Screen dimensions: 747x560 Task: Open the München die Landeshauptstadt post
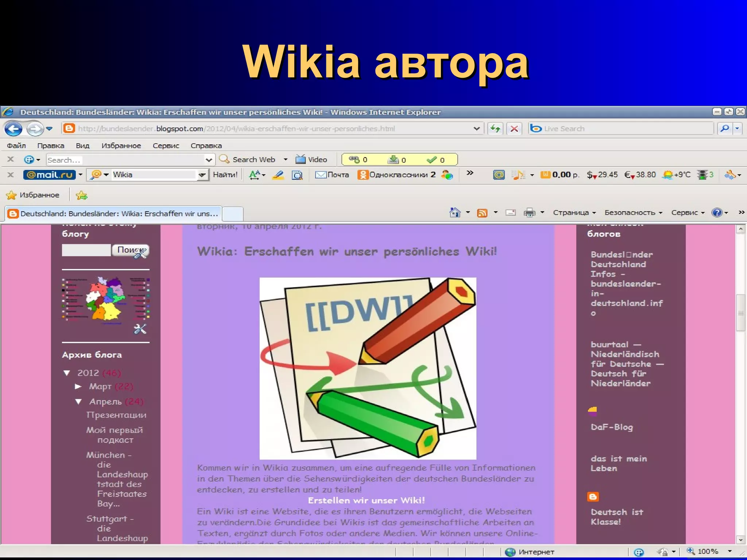[117, 479]
